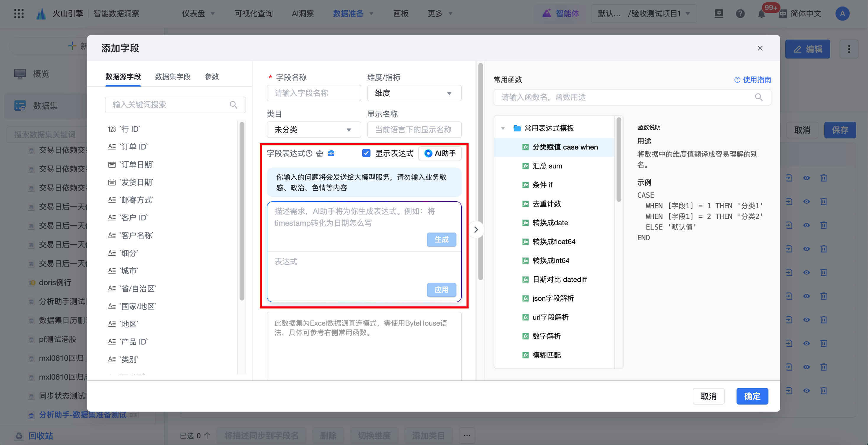Click the field list scrollbar
Screen dimensions: 868x445
[242, 211]
